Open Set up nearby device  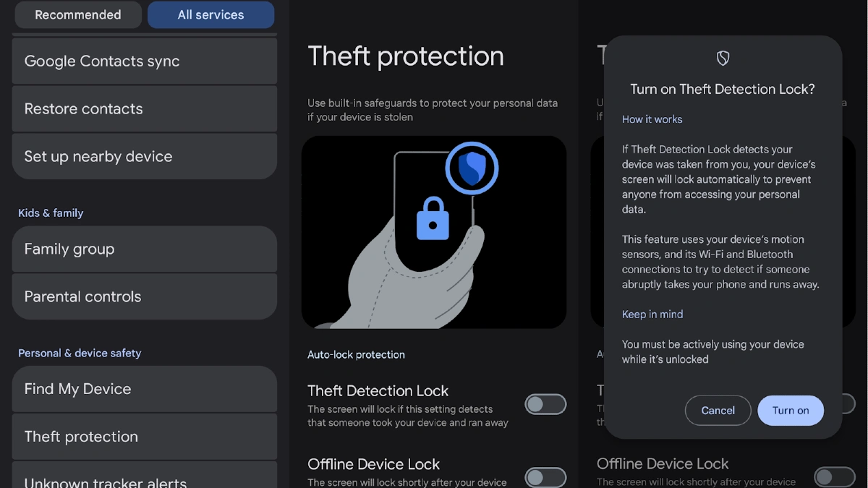point(144,155)
